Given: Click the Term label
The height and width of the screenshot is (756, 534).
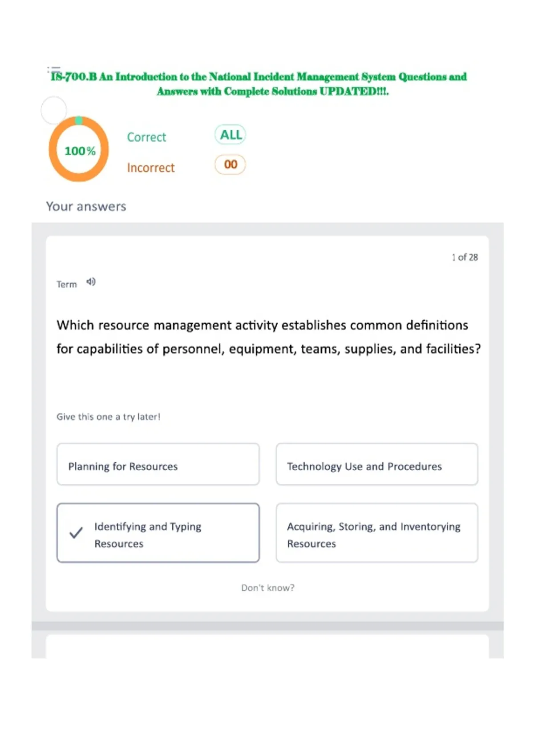Looking at the screenshot, I should tap(67, 284).
